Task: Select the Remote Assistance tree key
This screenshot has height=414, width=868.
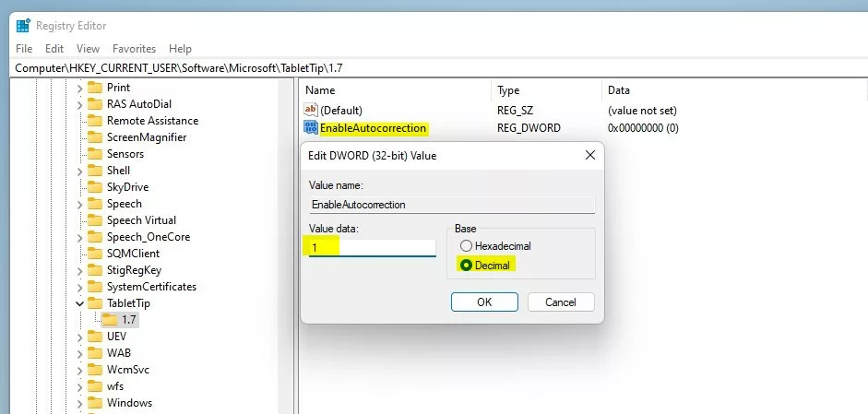Action: 152,121
